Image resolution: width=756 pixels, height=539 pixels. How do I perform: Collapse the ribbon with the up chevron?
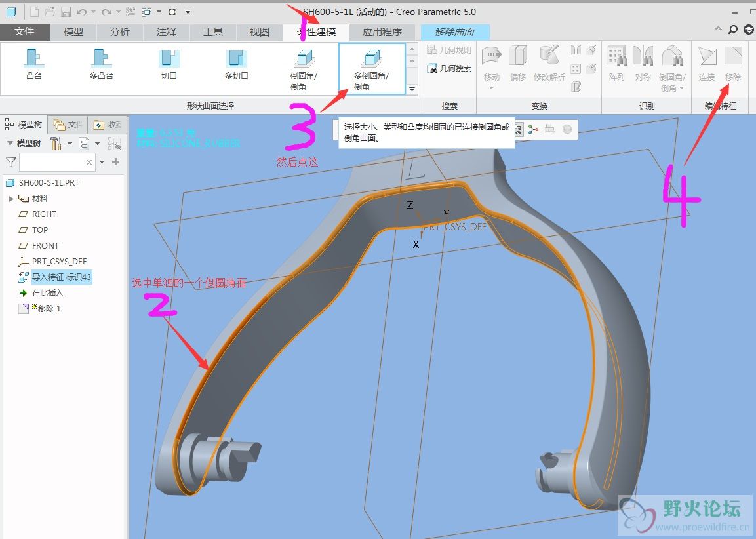click(719, 30)
